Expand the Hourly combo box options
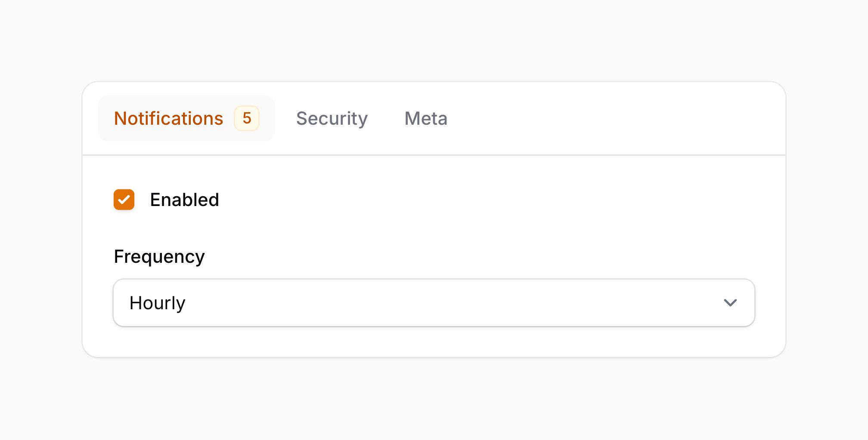 (x=434, y=303)
